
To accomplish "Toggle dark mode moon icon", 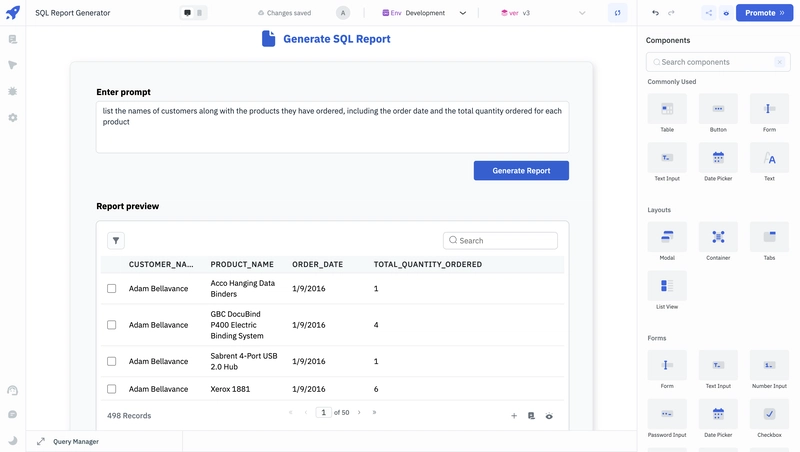I will click(13, 440).
